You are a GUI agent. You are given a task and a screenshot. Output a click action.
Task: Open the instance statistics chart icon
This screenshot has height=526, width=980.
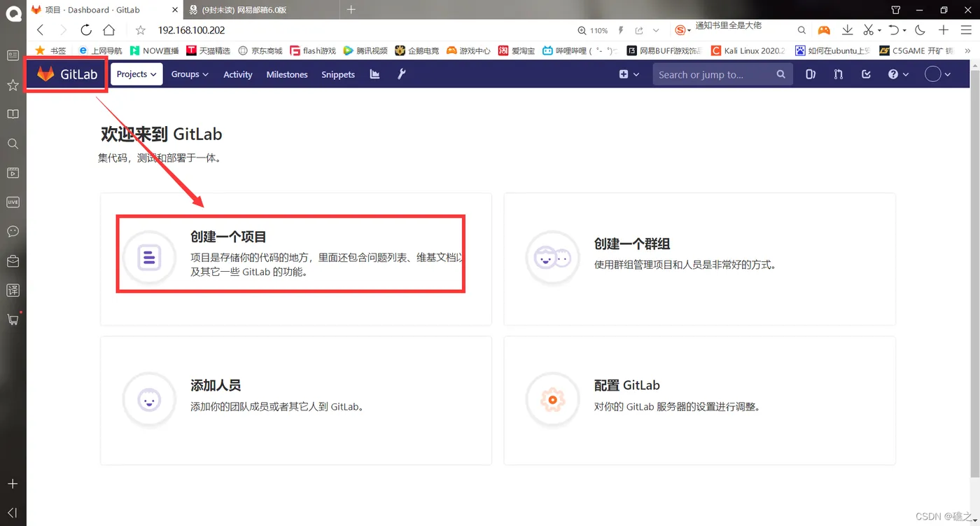pos(374,74)
